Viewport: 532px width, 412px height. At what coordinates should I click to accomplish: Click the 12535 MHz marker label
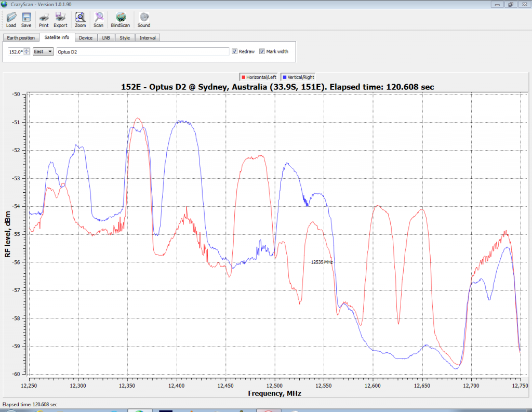(322, 262)
